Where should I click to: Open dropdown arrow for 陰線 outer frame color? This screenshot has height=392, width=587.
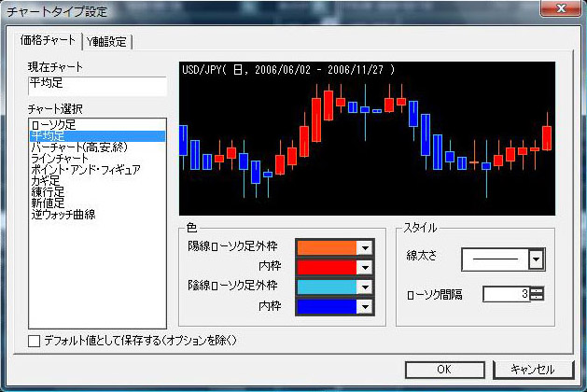tap(365, 287)
